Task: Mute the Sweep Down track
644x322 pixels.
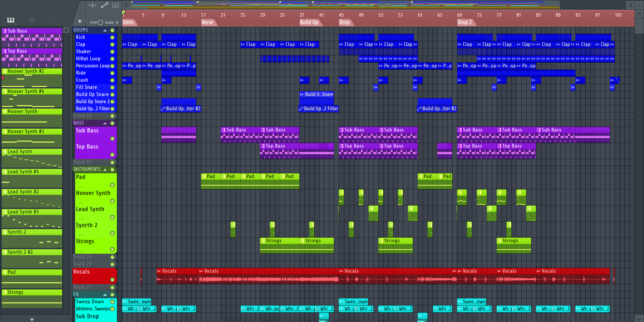Action: point(112,302)
